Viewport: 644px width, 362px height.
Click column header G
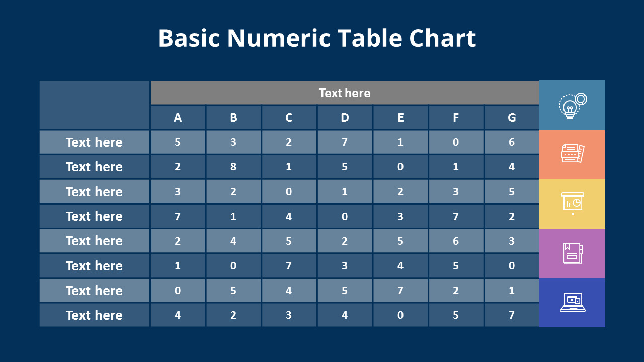coord(512,118)
